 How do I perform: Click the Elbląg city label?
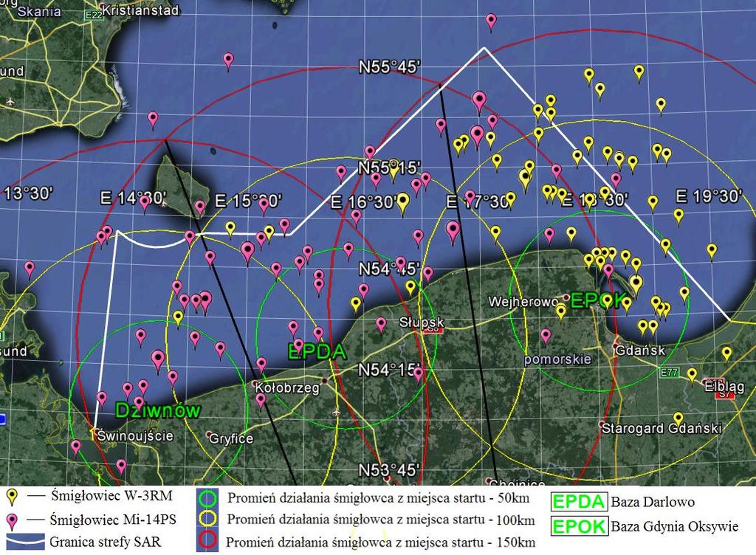[x=724, y=387]
